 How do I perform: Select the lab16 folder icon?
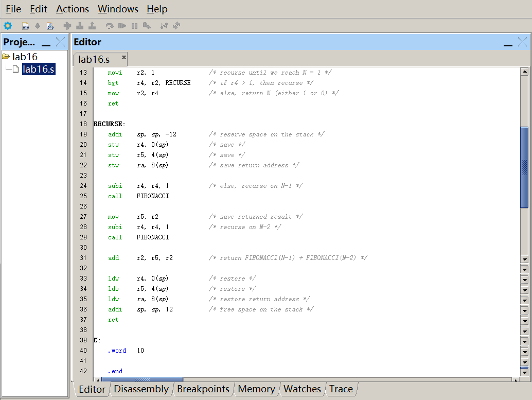coord(6,56)
